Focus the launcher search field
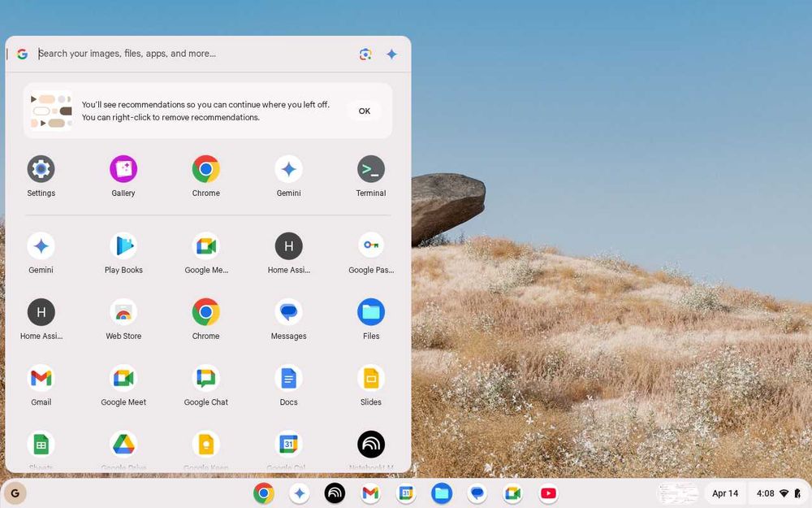812x508 pixels. coord(194,54)
